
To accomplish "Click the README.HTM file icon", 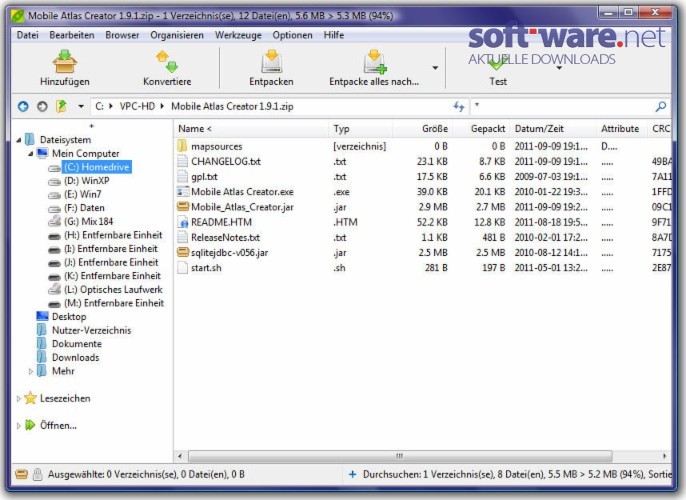I will click(182, 222).
